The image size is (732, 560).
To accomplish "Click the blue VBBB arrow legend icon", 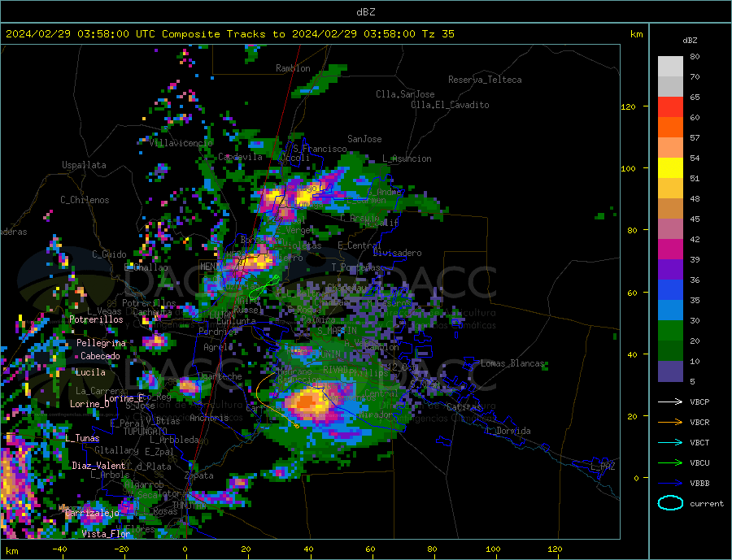I will pyautogui.click(x=670, y=483).
